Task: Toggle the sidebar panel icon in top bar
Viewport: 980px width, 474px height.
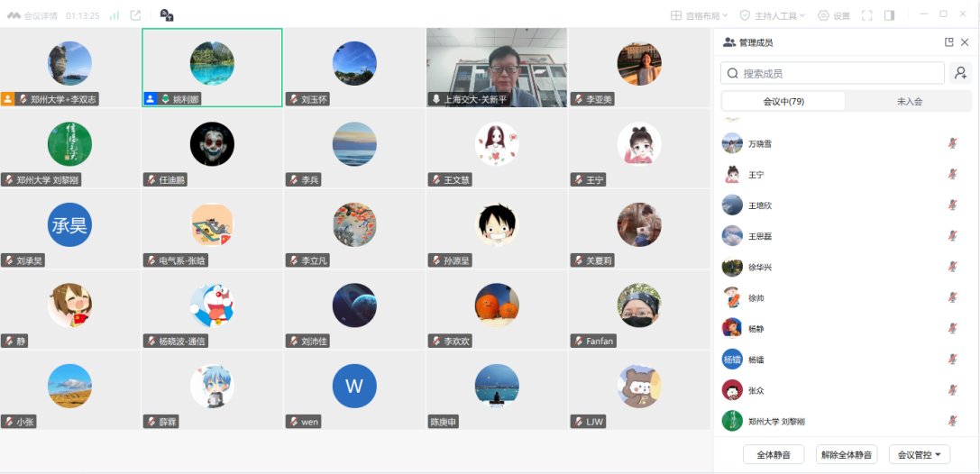Action: (x=889, y=15)
